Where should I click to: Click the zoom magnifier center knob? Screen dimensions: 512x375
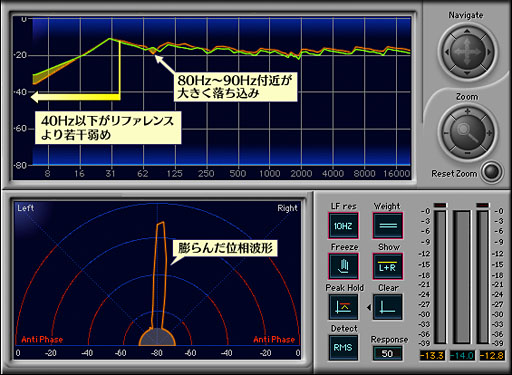467,132
